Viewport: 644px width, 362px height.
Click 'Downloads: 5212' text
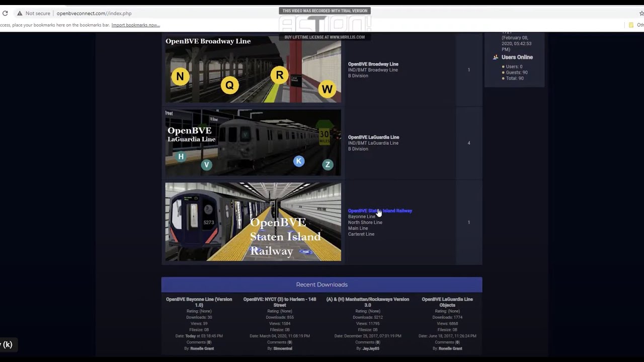368,317
